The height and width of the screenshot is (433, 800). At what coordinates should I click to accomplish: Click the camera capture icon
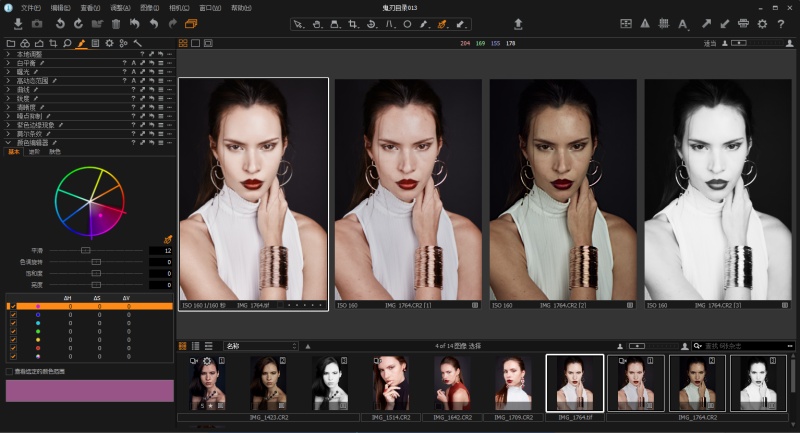pyautogui.click(x=37, y=23)
